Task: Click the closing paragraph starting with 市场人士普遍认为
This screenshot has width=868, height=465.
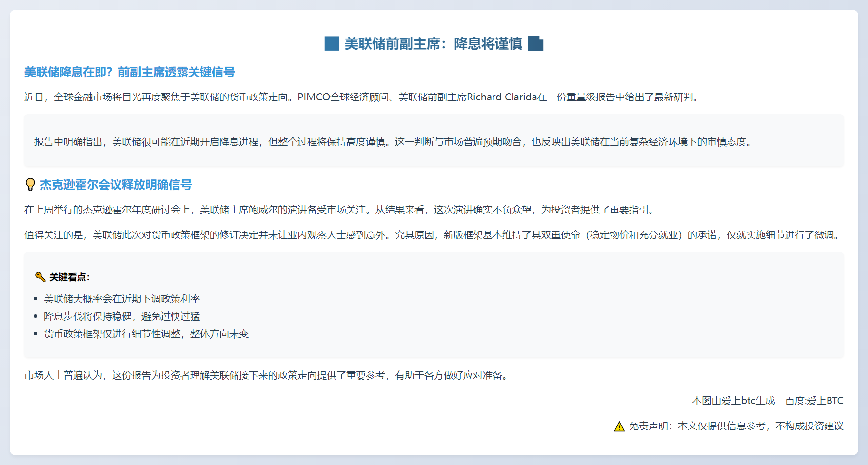Action: click(267, 375)
